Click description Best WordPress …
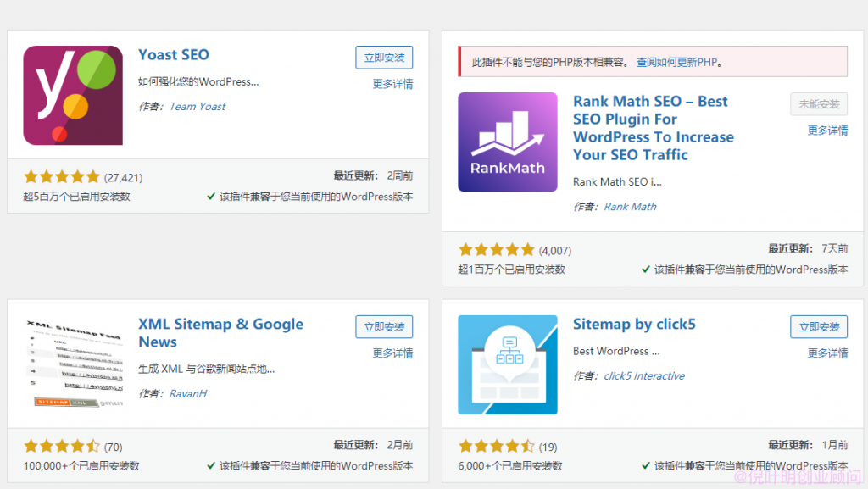The width and height of the screenshot is (868, 489). 616,351
